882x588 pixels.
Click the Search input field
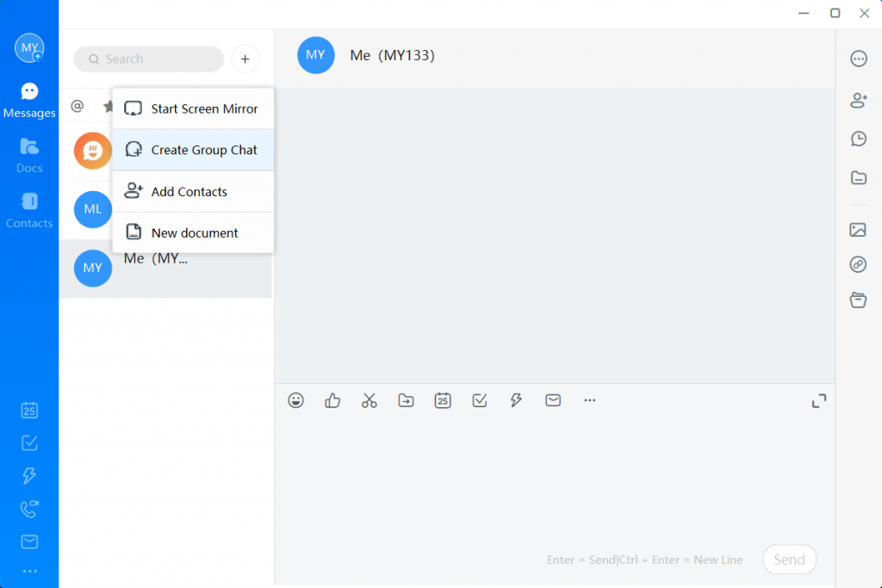(x=155, y=59)
